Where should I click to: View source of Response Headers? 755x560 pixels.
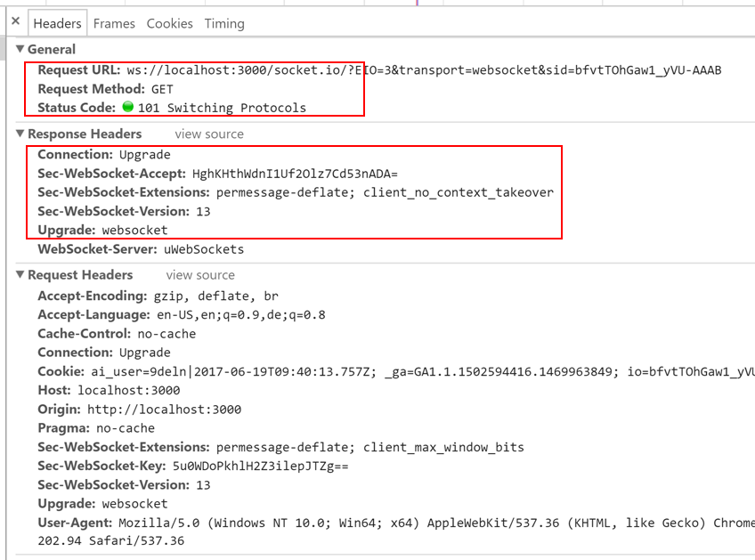209,134
